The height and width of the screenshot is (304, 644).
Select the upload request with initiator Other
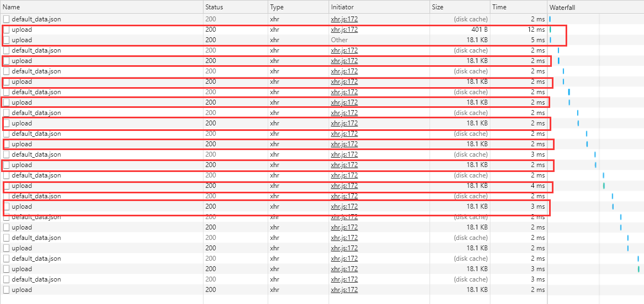[x=21, y=40]
